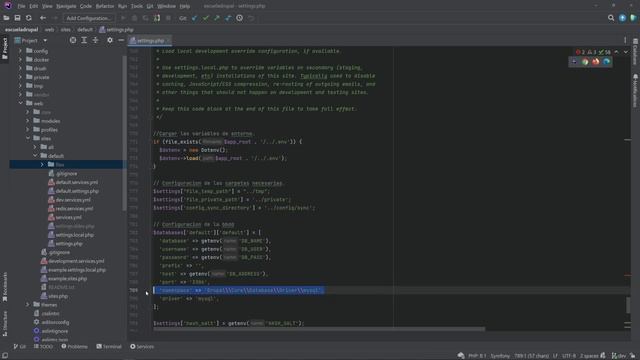This screenshot has width=640, height=360.
Task: Collapse the sites folder
Action: point(28,138)
